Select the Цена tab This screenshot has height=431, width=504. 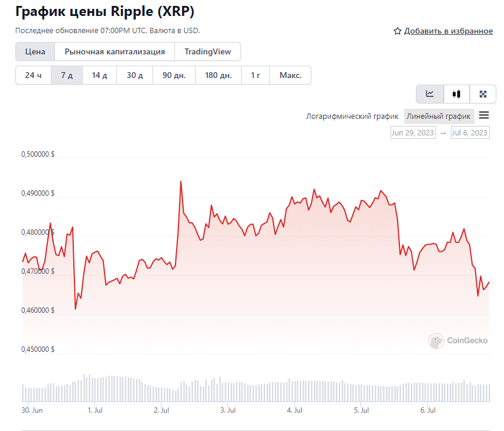(35, 51)
